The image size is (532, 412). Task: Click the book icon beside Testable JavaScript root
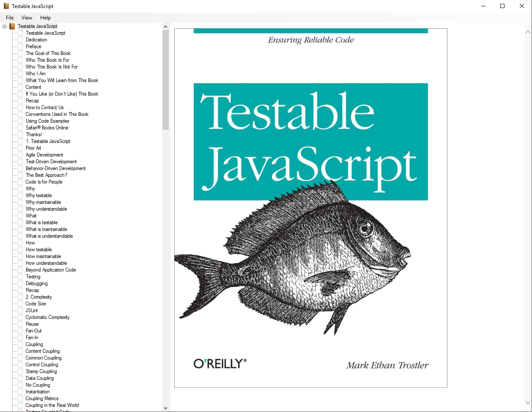click(x=11, y=26)
